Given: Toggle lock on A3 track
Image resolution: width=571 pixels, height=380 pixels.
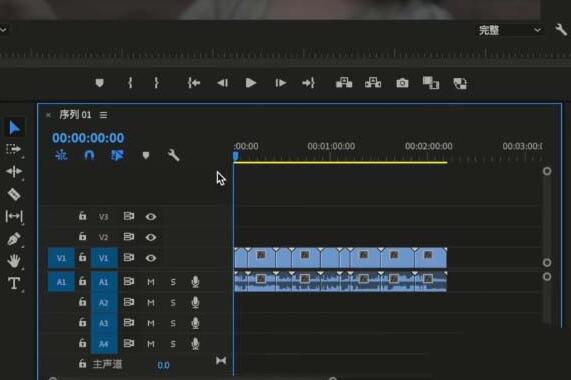Looking at the screenshot, I should point(83,322).
